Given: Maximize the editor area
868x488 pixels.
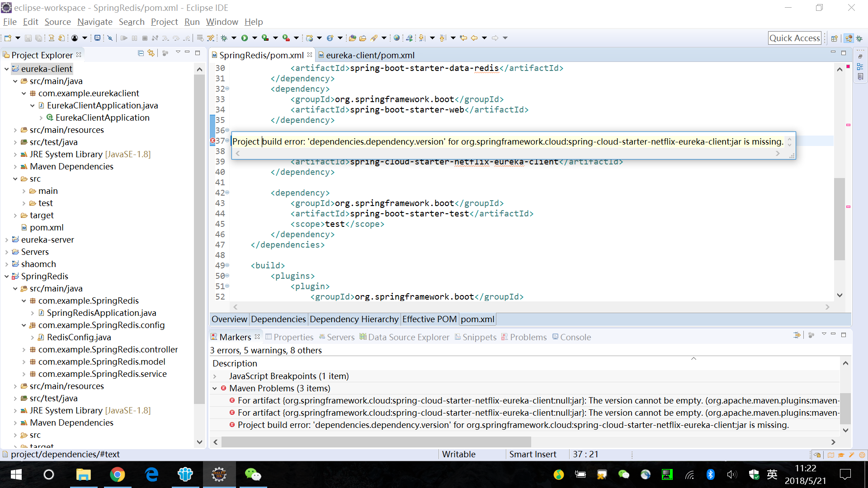Looking at the screenshot, I should [x=844, y=53].
